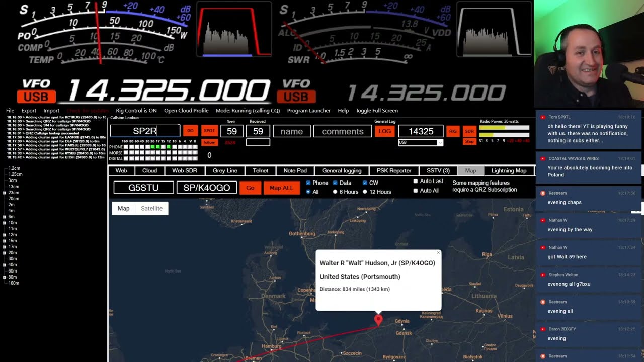Click the name input field
The image size is (644, 362).
tap(292, 131)
